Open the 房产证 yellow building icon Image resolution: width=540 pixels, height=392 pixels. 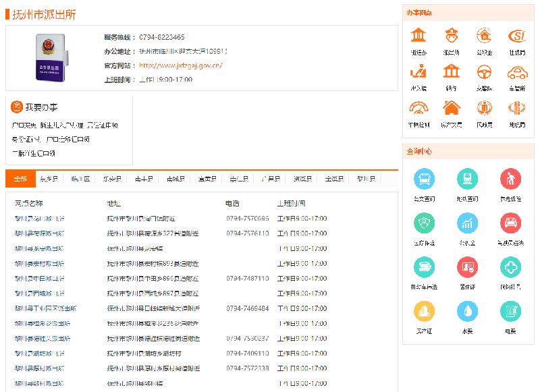tap(424, 311)
